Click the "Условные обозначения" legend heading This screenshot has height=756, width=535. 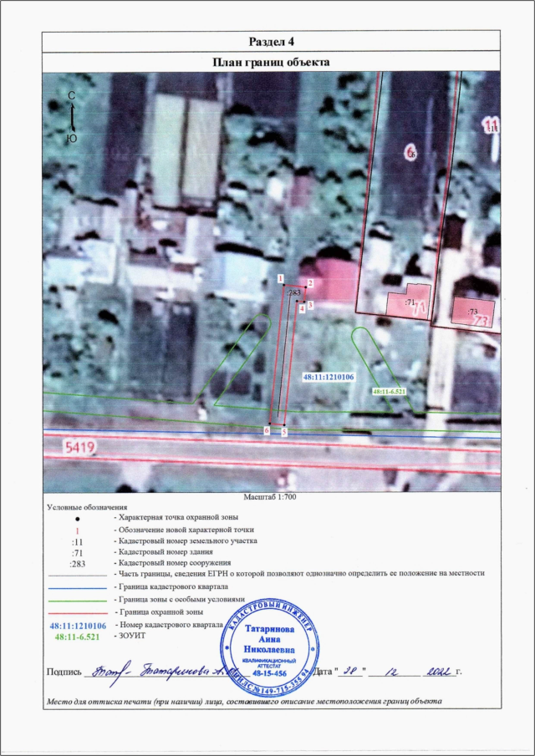87,507
